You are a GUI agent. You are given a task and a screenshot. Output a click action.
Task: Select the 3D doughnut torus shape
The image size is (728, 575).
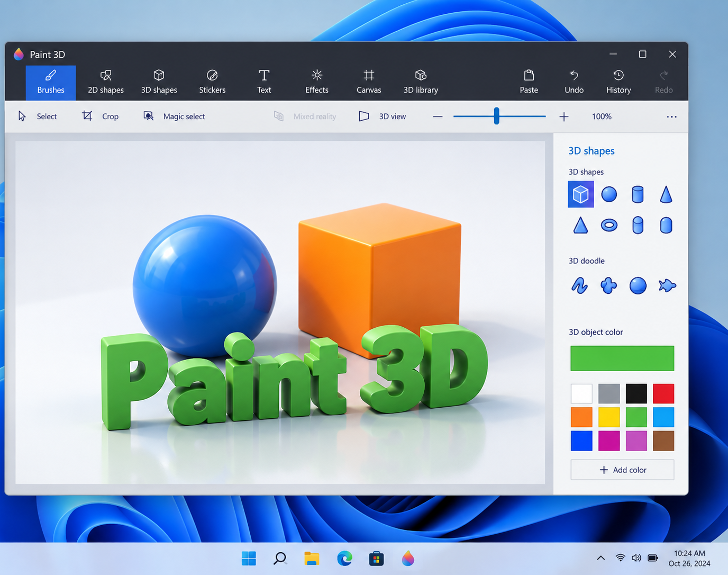[x=609, y=226]
